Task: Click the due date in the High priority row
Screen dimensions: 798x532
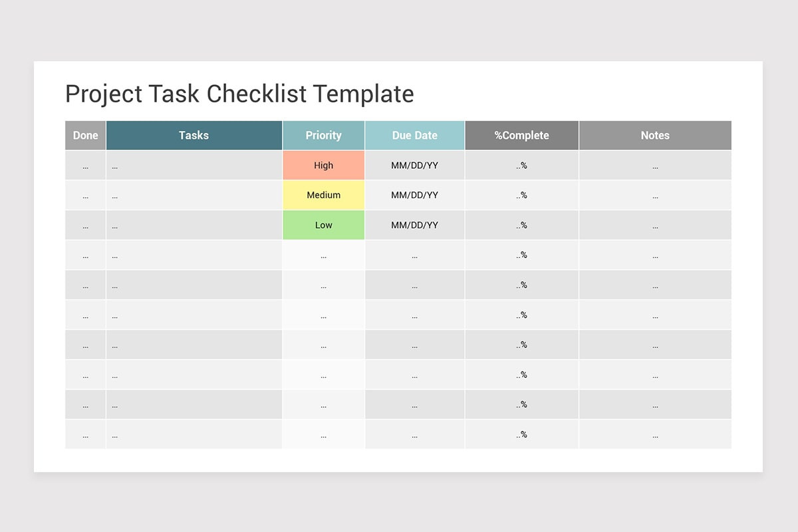Action: [414, 166]
